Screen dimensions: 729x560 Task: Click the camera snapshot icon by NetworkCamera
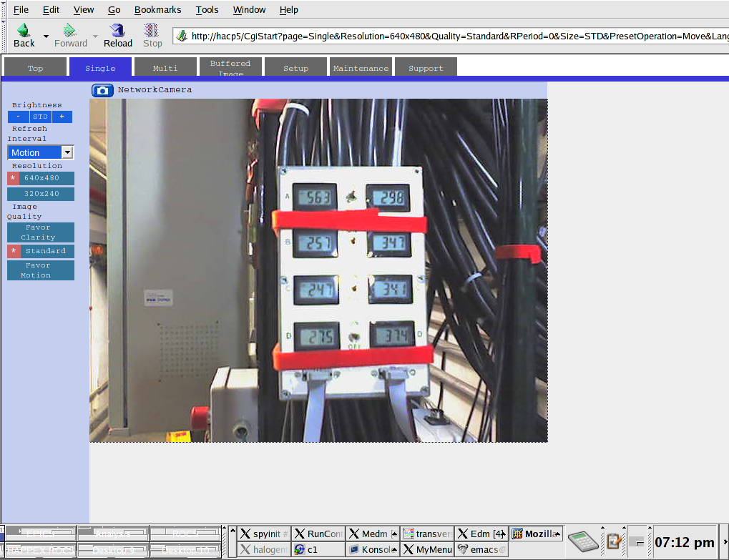(102, 90)
